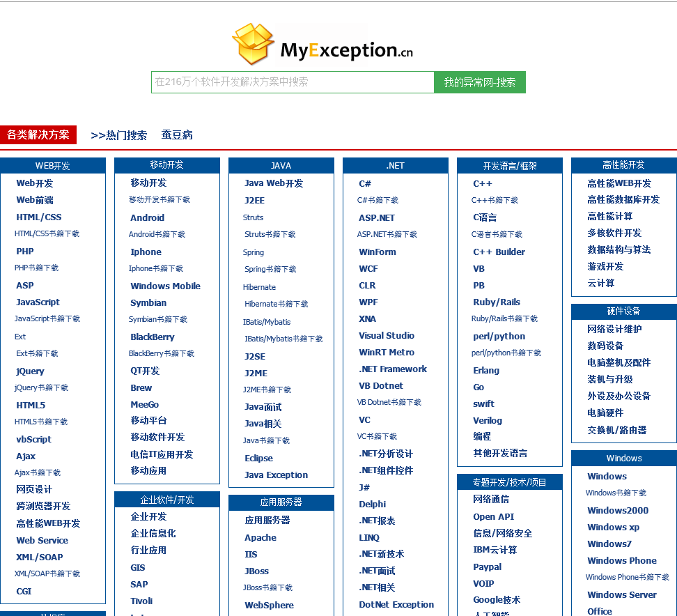Open the Iphone link
677x616 pixels.
click(x=146, y=252)
